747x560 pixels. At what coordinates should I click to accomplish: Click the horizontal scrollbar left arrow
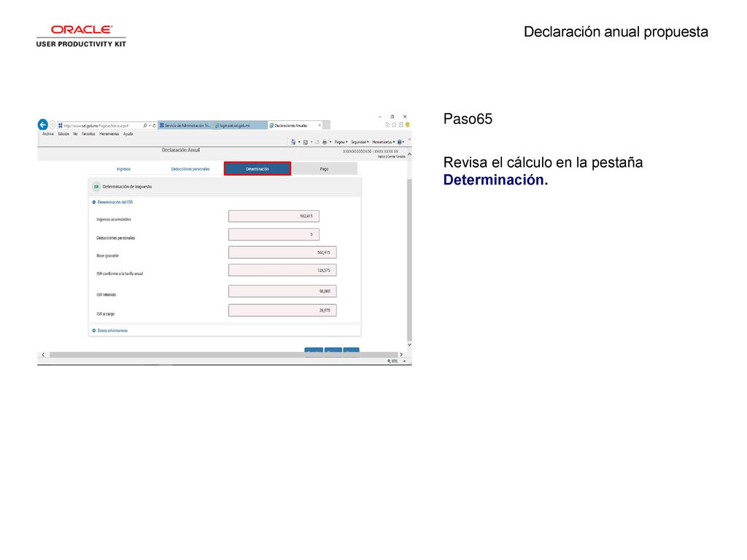43,355
